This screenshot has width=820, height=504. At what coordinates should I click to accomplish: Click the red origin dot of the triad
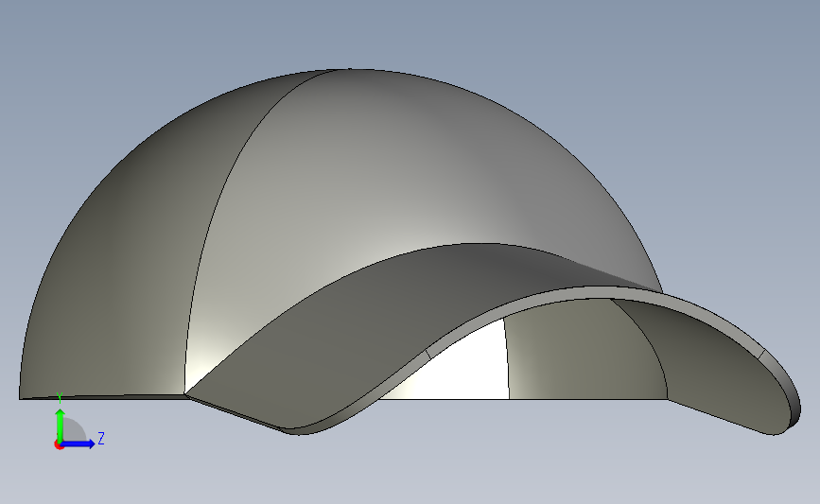(59, 445)
